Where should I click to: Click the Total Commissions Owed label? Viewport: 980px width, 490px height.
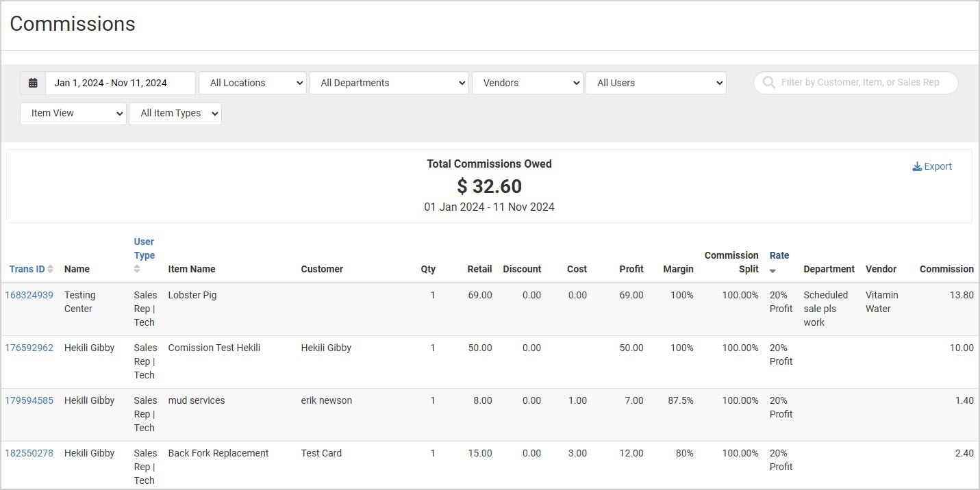[490, 164]
